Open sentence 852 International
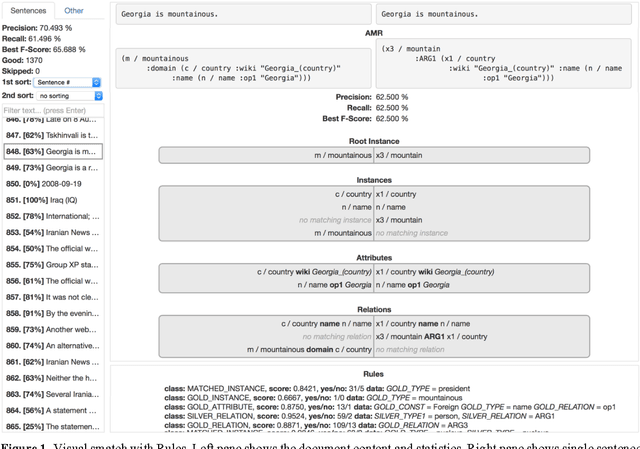 pos(51,216)
